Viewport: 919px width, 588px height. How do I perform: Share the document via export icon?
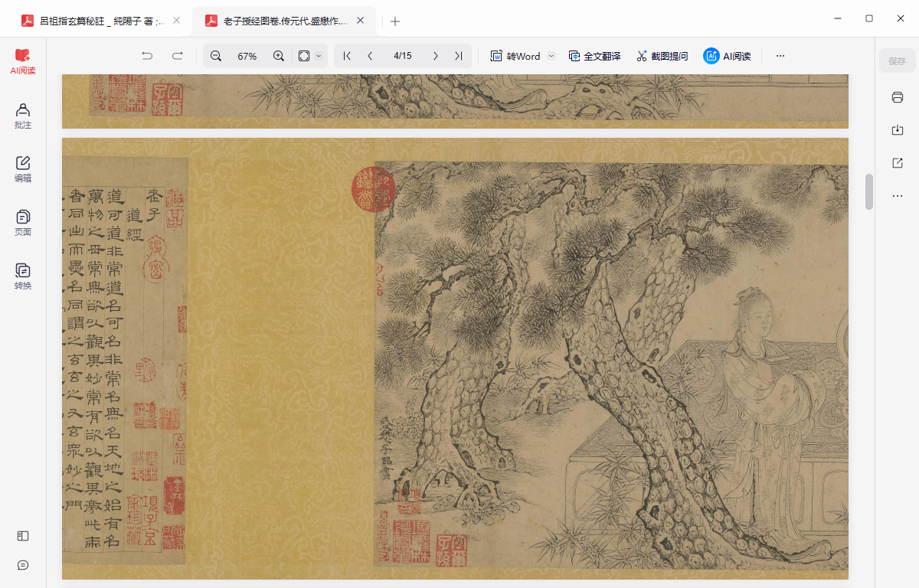pyautogui.click(x=898, y=163)
